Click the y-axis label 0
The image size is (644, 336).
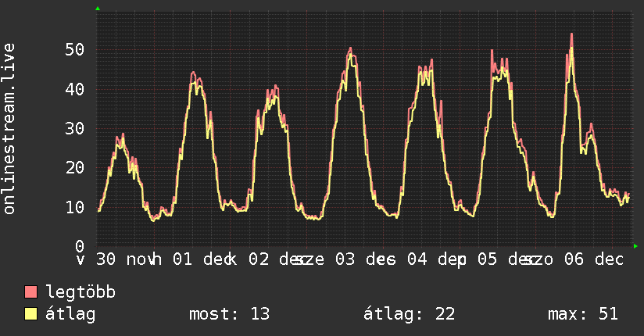(x=80, y=246)
